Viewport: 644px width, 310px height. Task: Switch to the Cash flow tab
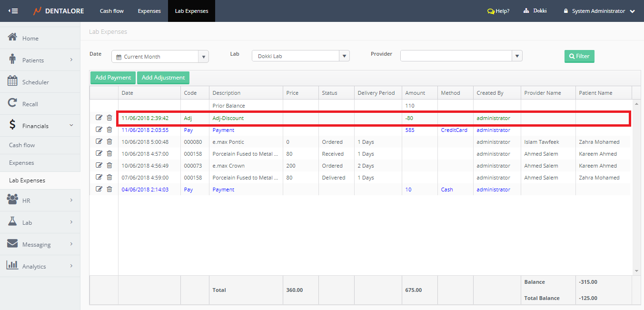pos(112,11)
